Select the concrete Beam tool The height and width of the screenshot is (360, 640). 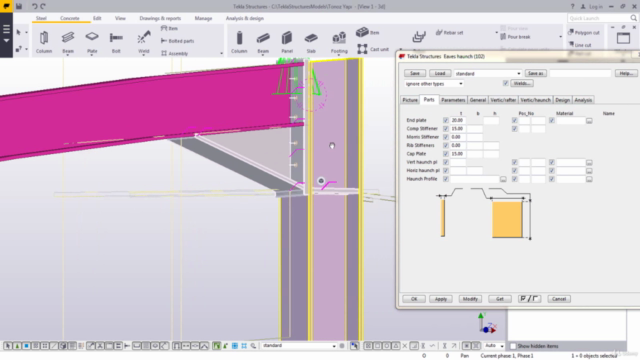(263, 42)
